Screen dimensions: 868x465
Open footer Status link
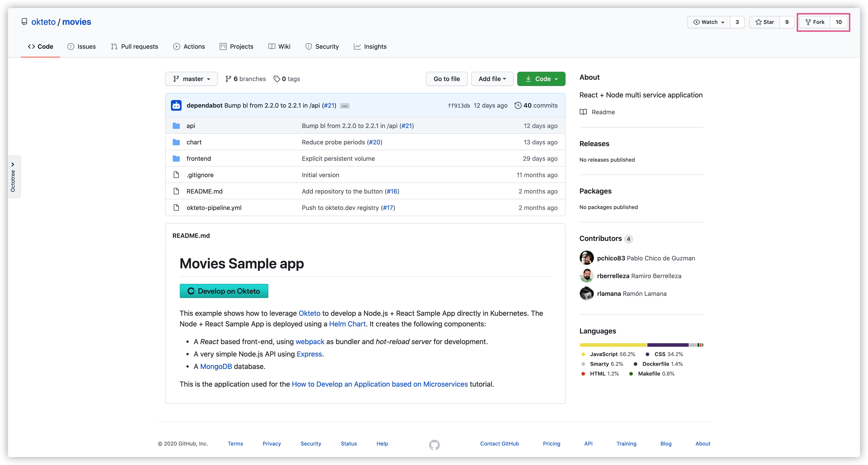coord(348,444)
